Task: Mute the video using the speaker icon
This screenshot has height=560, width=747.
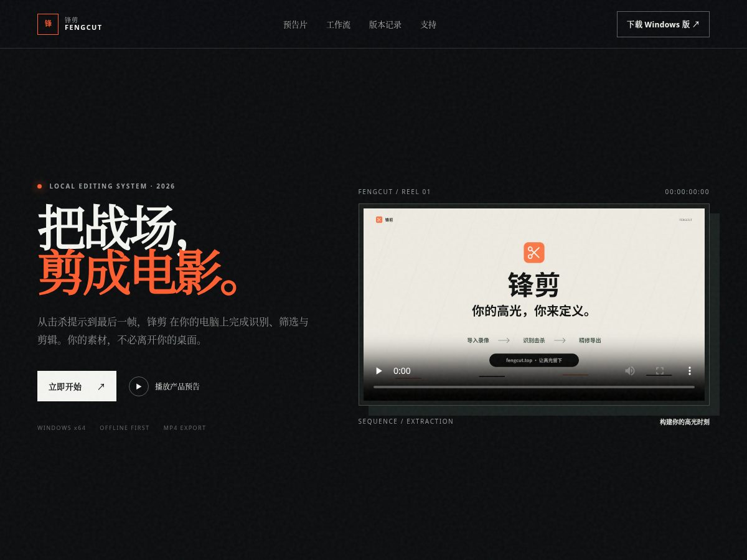Action: (x=630, y=371)
